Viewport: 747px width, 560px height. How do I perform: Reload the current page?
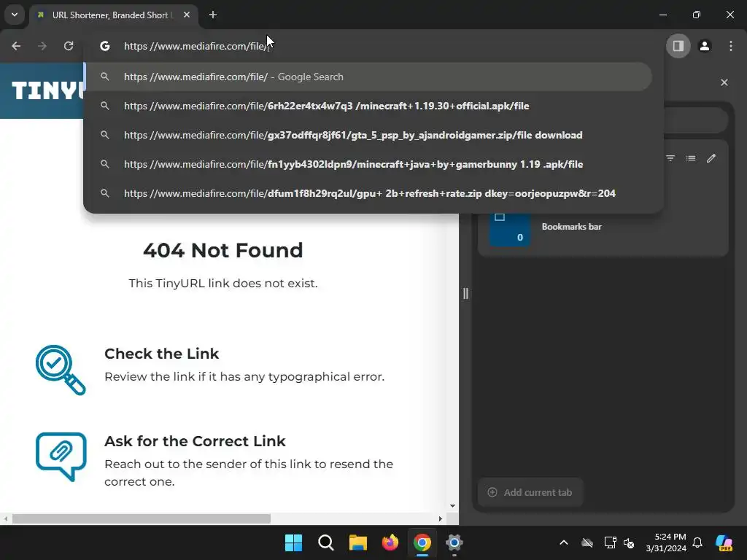pyautogui.click(x=69, y=46)
